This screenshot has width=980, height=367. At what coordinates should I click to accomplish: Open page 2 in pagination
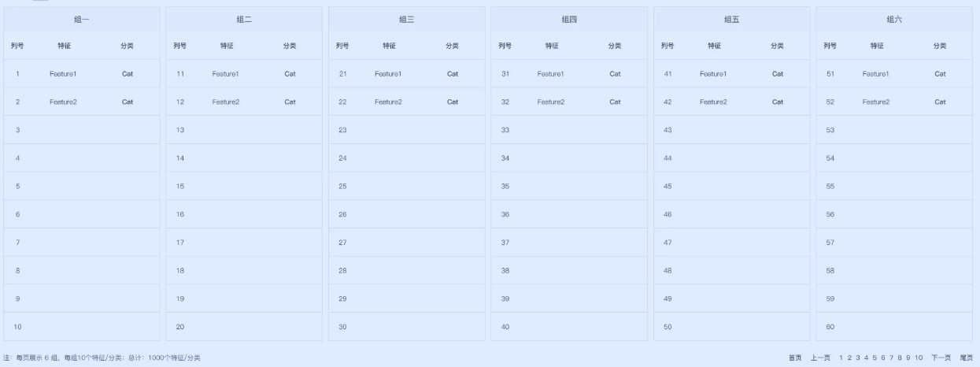pyautogui.click(x=849, y=358)
